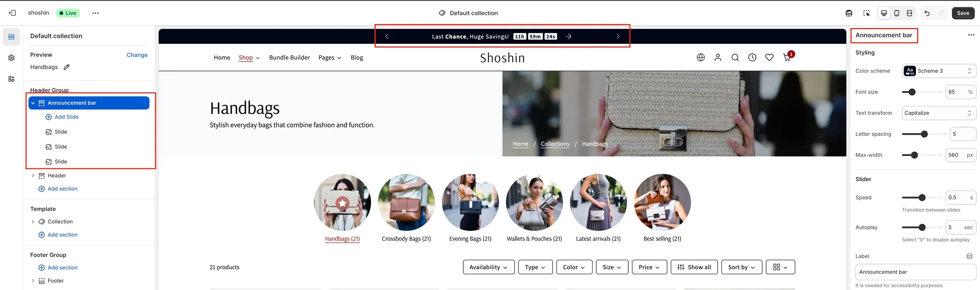Open the wishlist heart icon

pyautogui.click(x=769, y=57)
